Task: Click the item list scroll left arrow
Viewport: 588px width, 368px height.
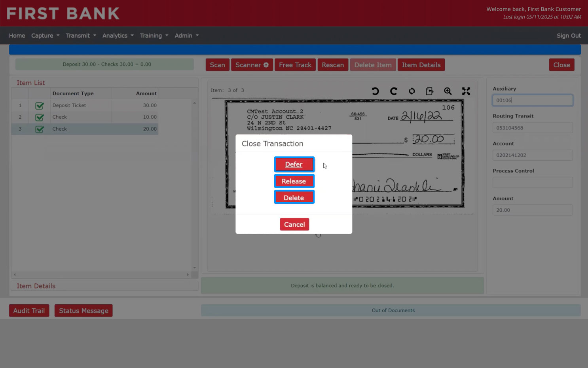Action: click(x=15, y=275)
